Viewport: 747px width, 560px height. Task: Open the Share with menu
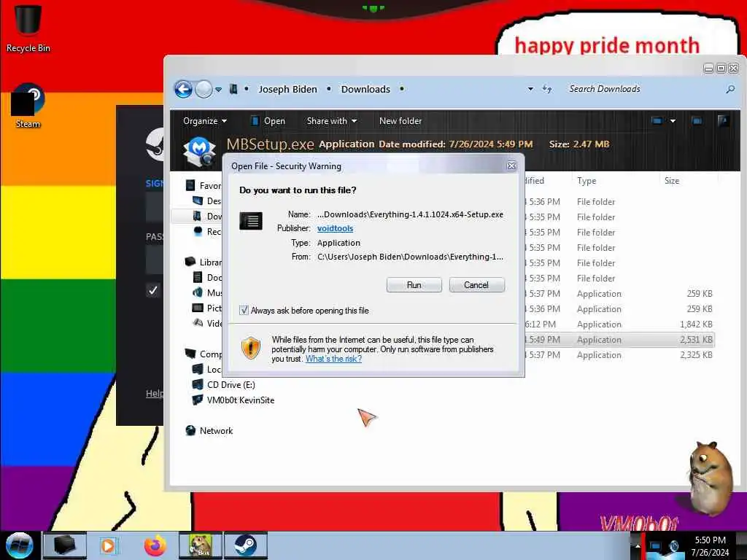point(332,121)
